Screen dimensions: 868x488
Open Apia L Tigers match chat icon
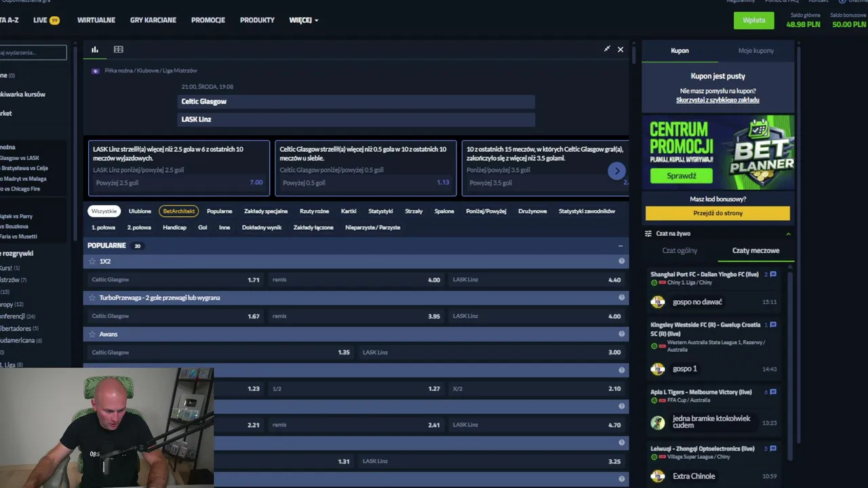coord(772,392)
